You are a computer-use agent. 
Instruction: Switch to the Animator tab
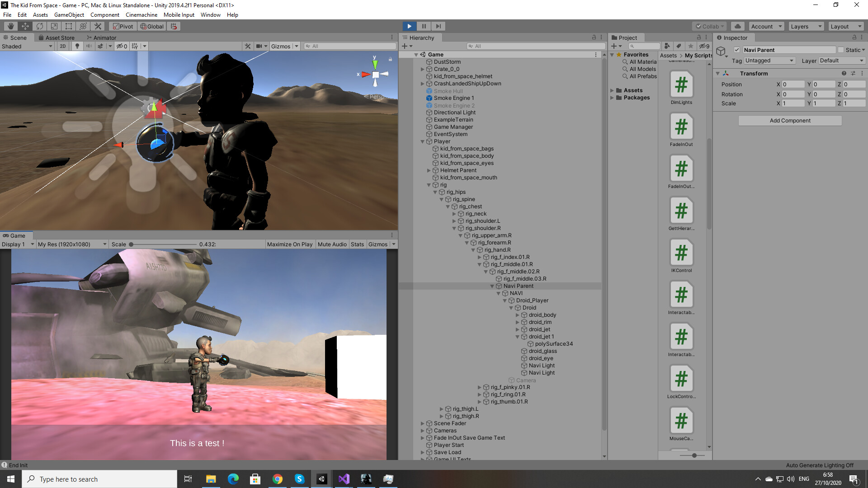click(102, 38)
